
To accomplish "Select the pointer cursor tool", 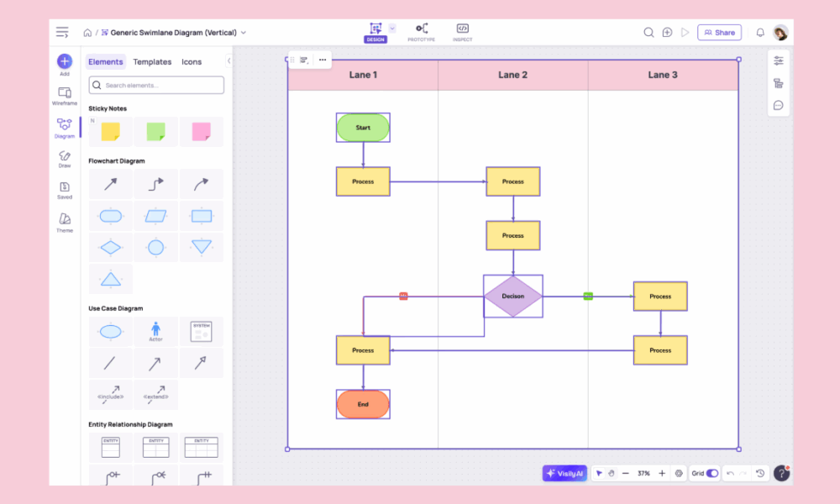I will pyautogui.click(x=599, y=474).
